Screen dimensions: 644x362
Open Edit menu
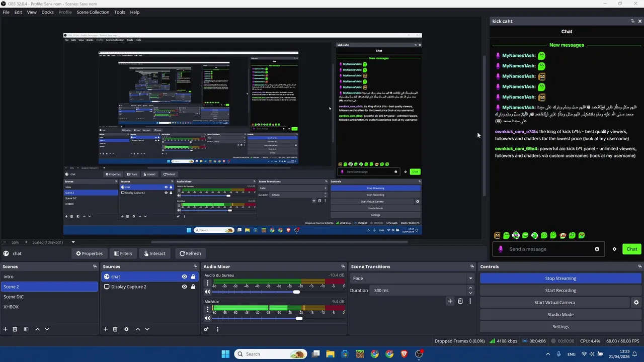click(x=18, y=12)
